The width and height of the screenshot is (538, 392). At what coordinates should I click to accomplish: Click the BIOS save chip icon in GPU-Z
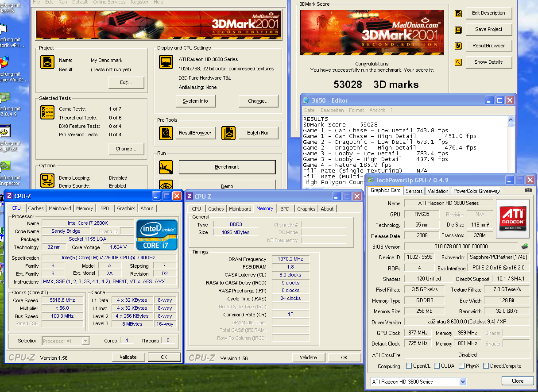[525, 246]
